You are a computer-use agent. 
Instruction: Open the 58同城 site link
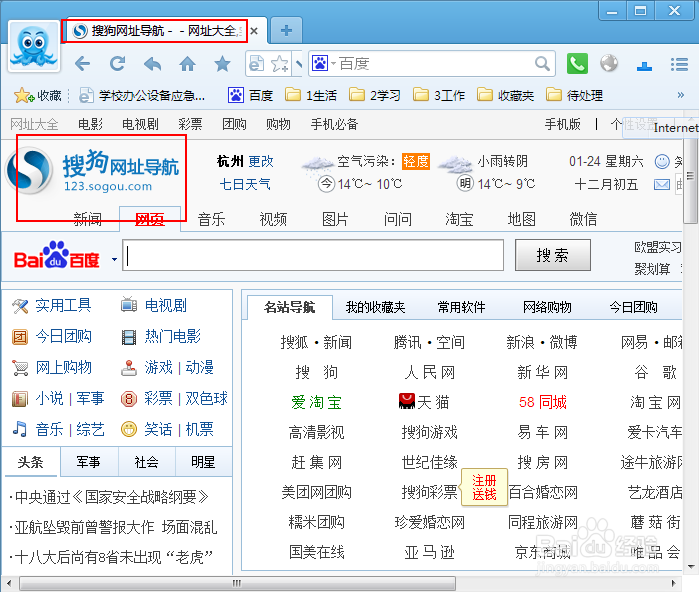[x=543, y=402]
